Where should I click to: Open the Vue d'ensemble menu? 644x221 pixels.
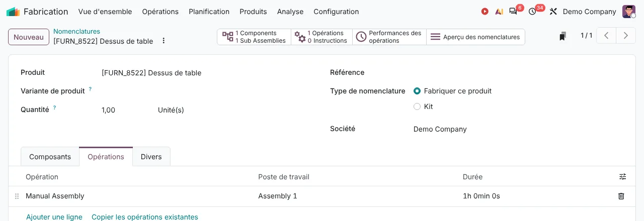[105, 12]
